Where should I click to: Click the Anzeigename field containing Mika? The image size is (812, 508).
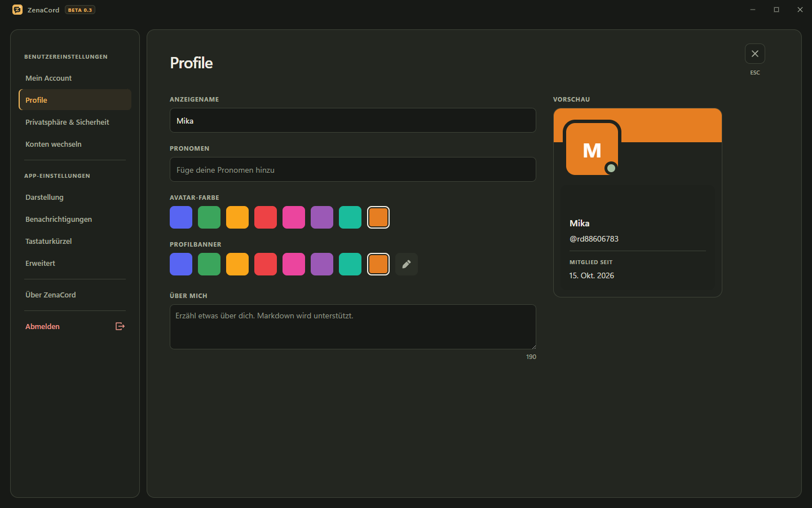tap(353, 120)
